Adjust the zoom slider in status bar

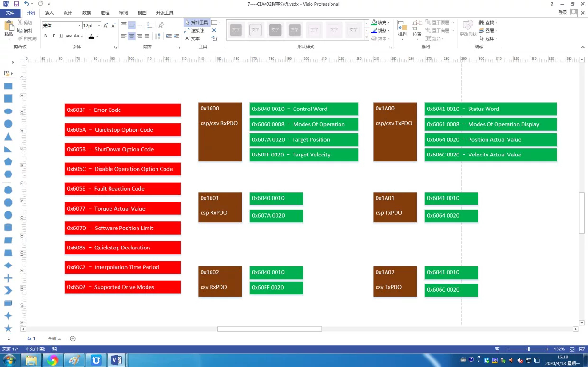(528, 349)
